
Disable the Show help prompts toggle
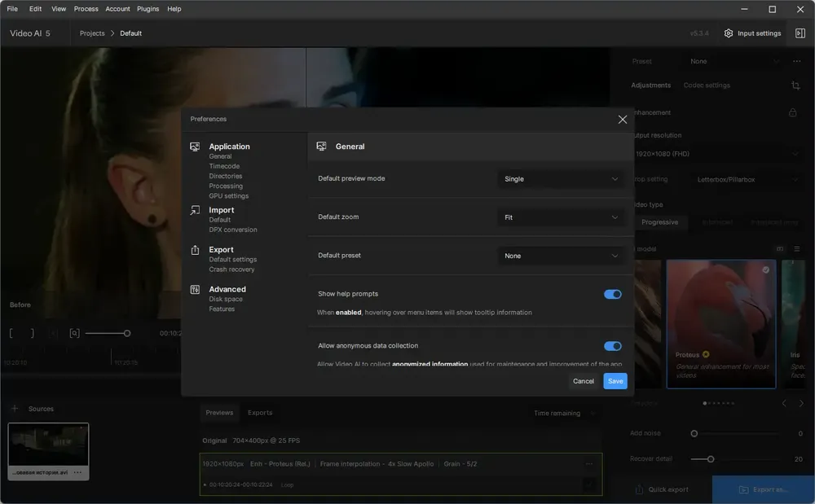coord(612,294)
